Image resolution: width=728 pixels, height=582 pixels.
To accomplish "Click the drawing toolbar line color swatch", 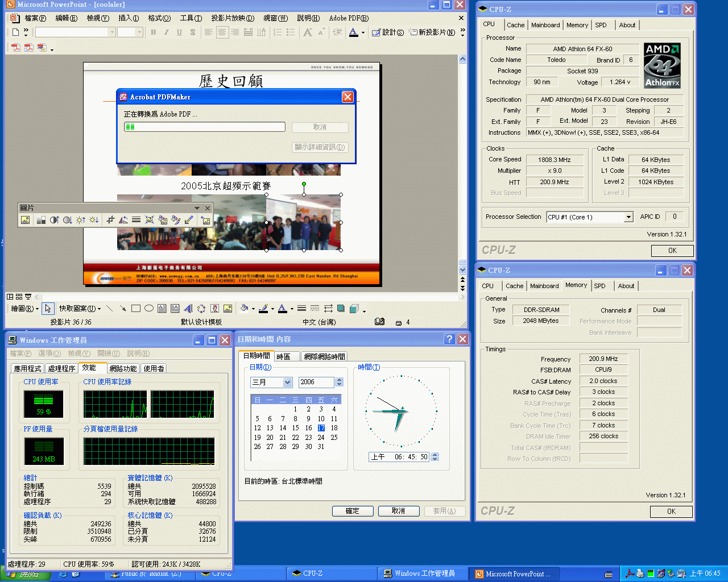I will pyautogui.click(x=263, y=309).
